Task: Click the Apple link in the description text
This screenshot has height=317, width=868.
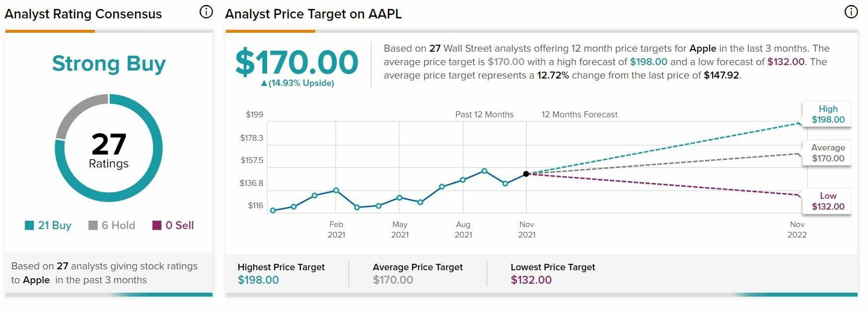Action: point(703,49)
